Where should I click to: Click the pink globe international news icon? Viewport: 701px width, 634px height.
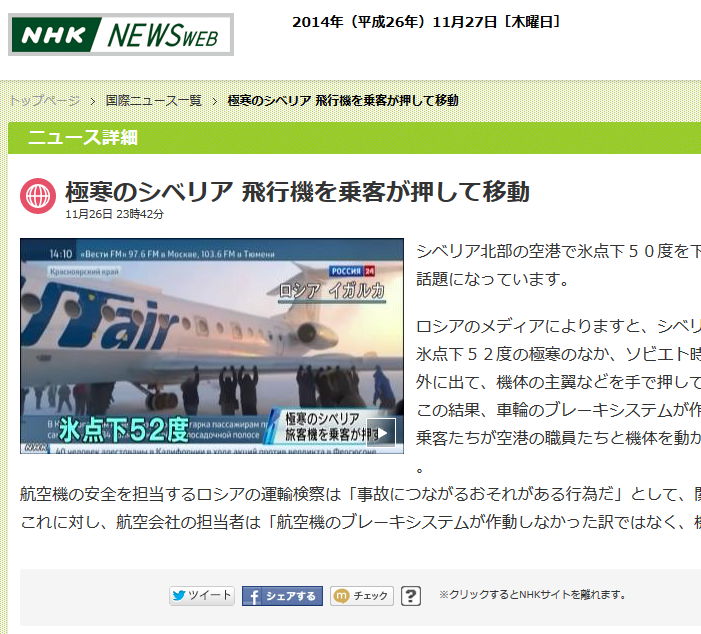(38, 196)
